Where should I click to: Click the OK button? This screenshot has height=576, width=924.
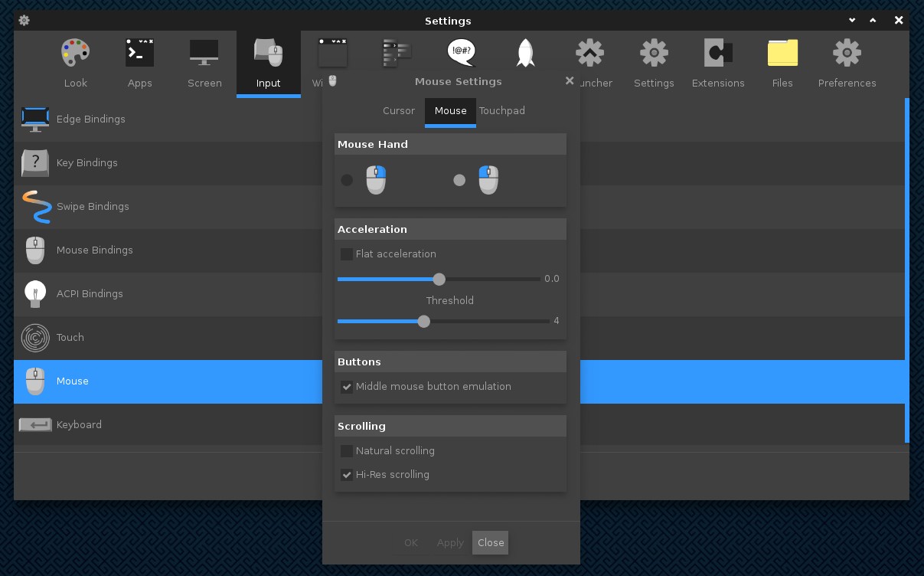click(x=411, y=542)
